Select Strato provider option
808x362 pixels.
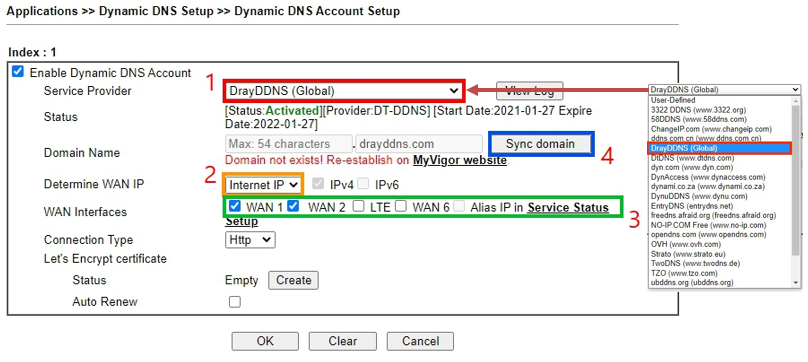(x=687, y=254)
